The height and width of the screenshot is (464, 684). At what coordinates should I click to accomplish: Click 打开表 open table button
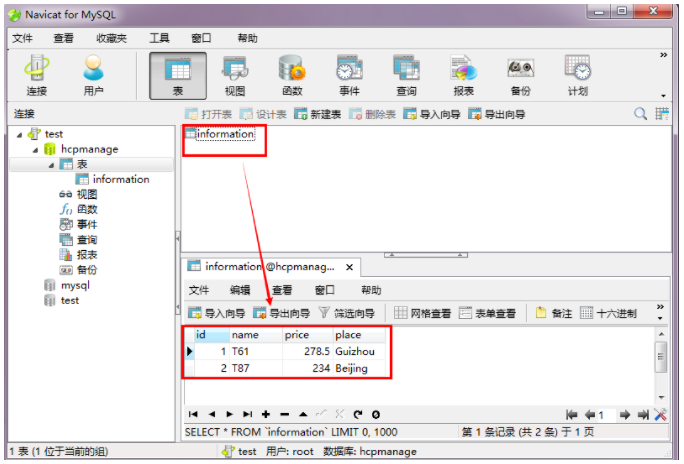coord(208,114)
